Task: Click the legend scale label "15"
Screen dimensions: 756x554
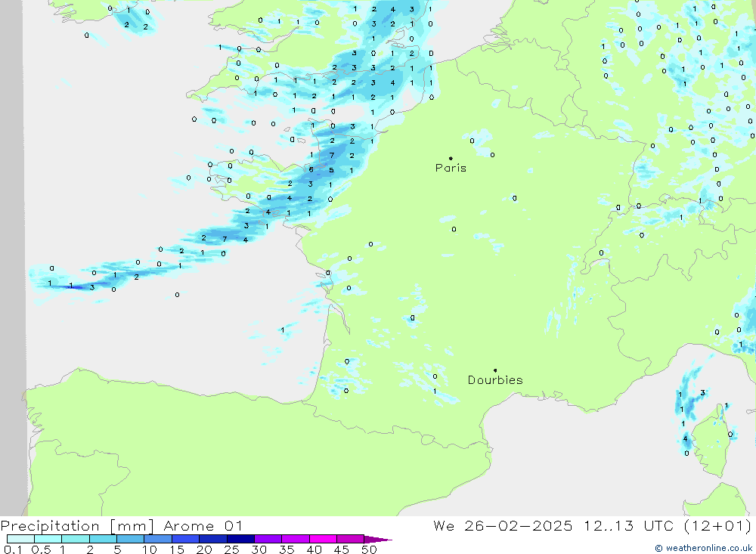Action: (177, 549)
